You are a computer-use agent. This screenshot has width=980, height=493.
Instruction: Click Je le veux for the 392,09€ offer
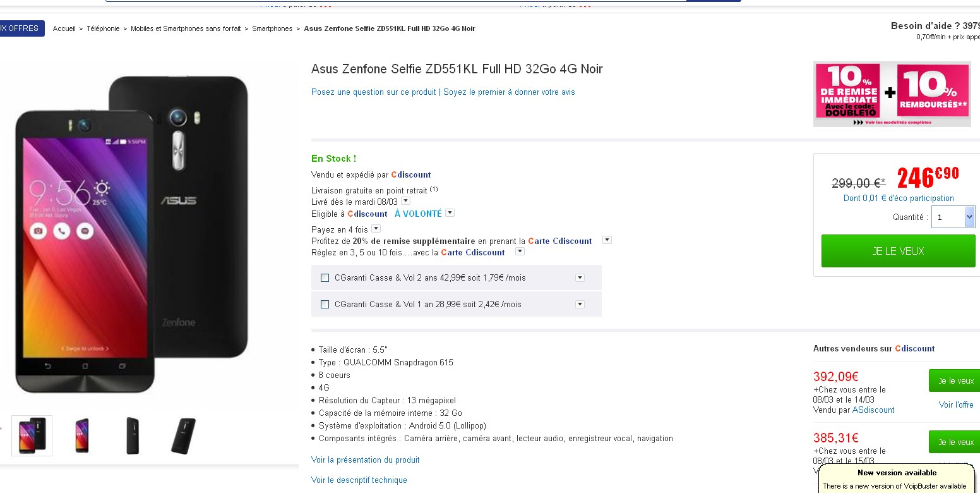(954, 380)
